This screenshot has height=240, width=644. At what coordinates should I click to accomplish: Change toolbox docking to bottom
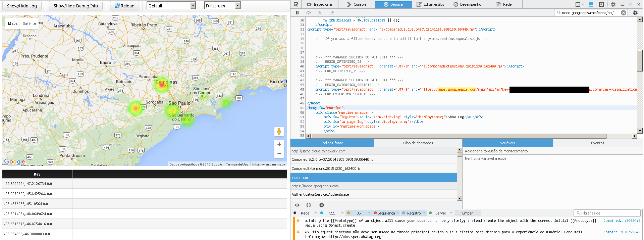pos(623,4)
